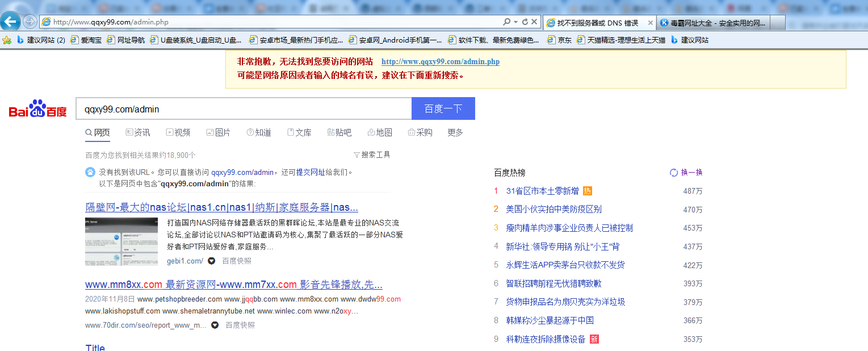The height and width of the screenshot is (351, 868).
Task: Click the Baidu logo
Action: [37, 108]
